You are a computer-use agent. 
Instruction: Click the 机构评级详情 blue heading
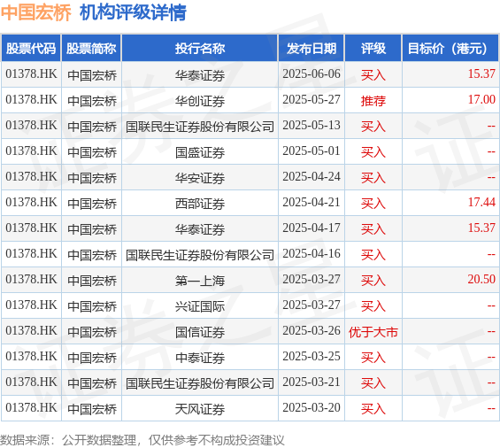coord(133,12)
